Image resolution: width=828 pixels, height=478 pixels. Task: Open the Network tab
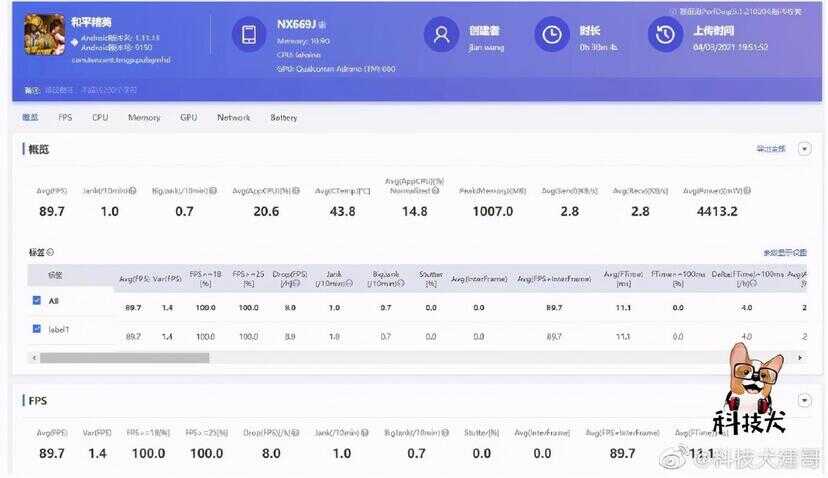pyautogui.click(x=233, y=117)
